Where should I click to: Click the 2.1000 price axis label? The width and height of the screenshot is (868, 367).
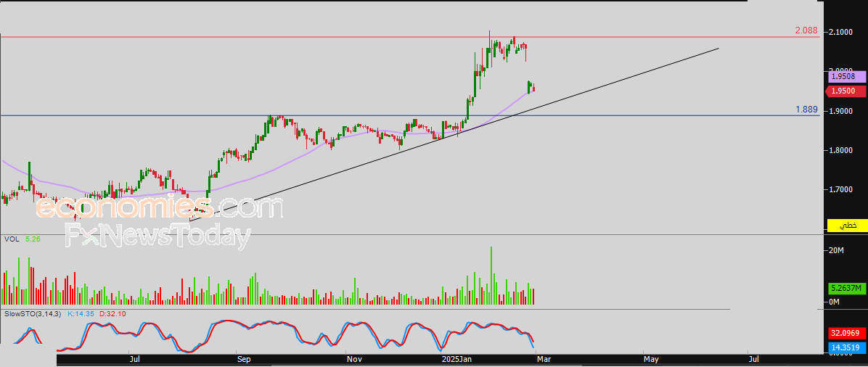pos(841,33)
